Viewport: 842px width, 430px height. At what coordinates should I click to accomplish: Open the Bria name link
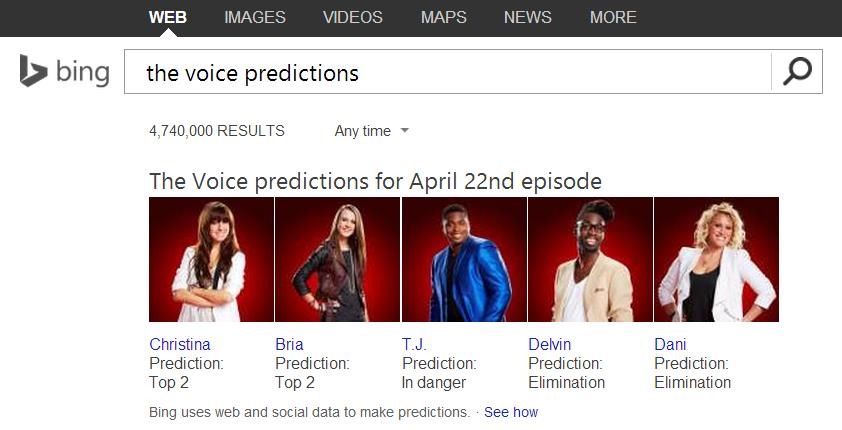click(289, 345)
